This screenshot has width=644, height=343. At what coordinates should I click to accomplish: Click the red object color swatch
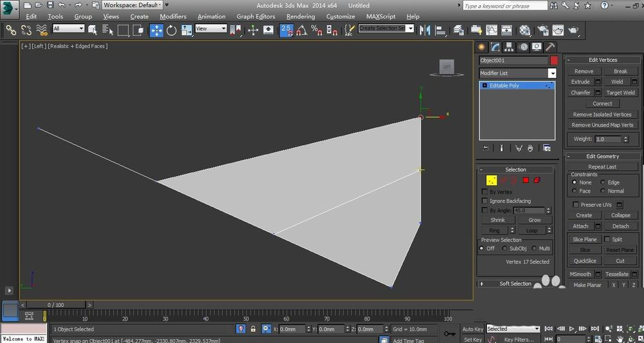click(553, 61)
